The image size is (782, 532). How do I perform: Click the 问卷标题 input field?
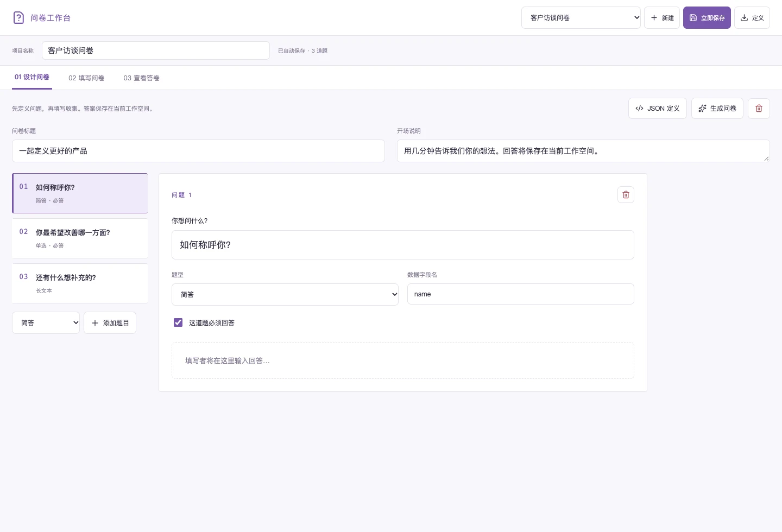(x=198, y=151)
